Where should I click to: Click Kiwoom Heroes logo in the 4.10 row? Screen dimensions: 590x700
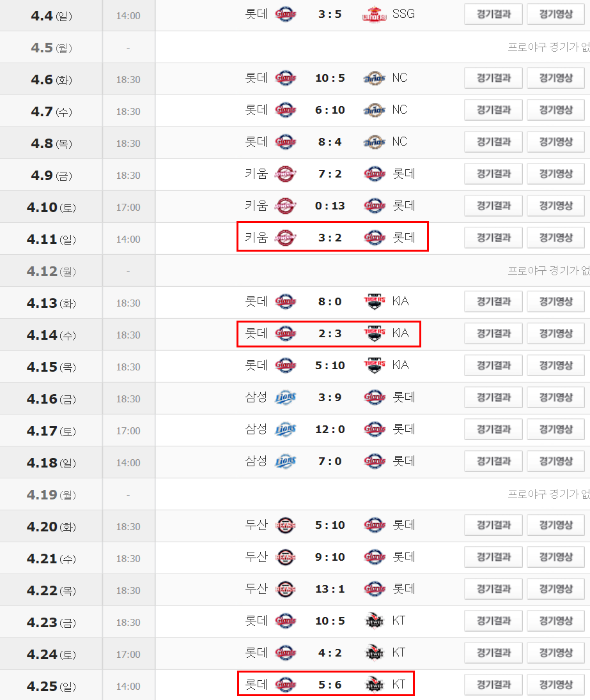tap(286, 206)
